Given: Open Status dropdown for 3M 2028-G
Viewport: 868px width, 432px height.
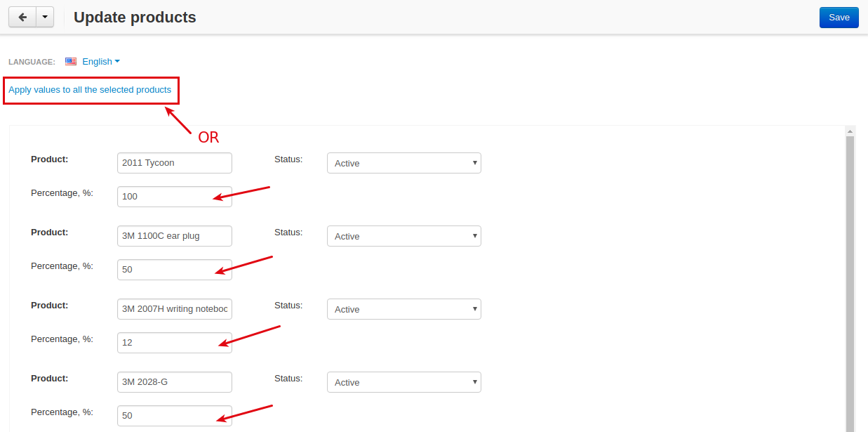Looking at the screenshot, I should point(404,382).
